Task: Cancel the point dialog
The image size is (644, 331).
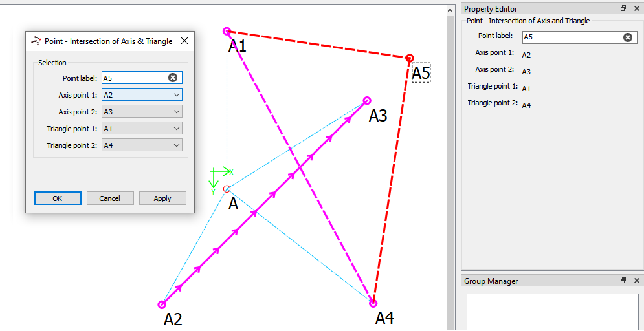Action: pos(110,198)
